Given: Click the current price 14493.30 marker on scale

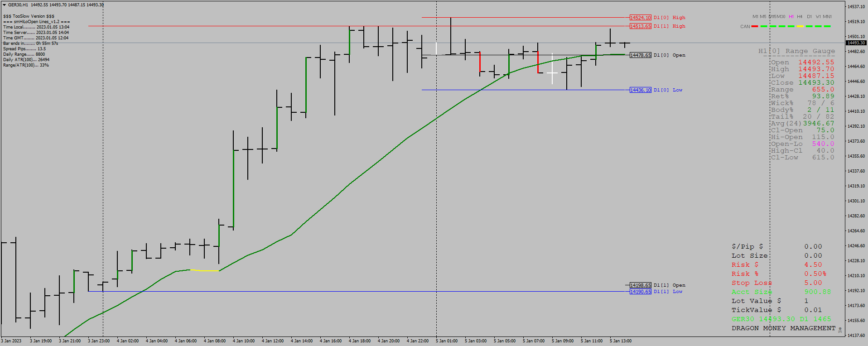Looking at the screenshot, I should click(856, 43).
